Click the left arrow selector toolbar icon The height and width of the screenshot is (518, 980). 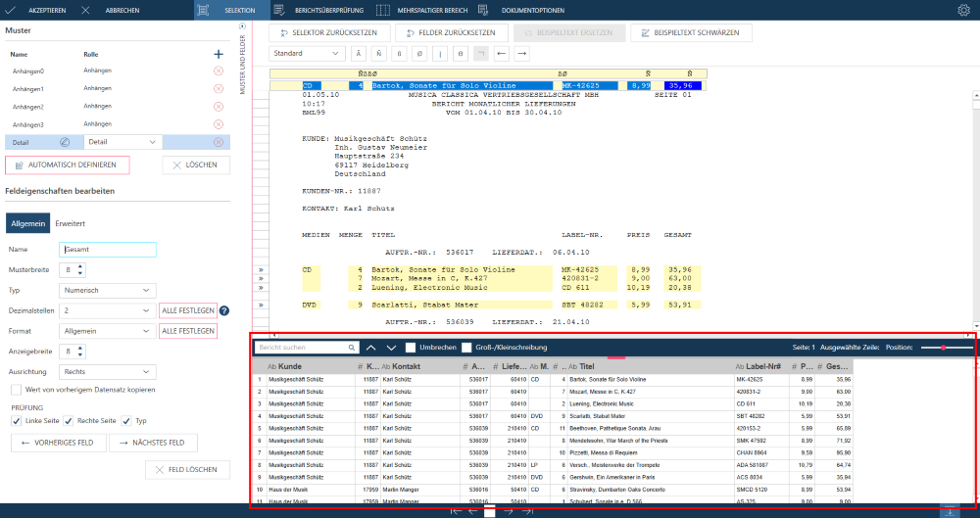pos(502,53)
